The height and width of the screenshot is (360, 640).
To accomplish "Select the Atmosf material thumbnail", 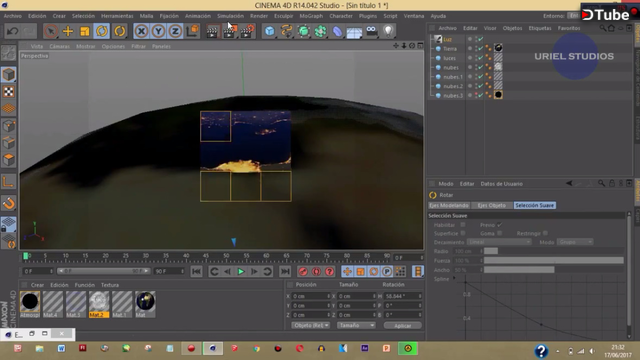I will click(x=30, y=304).
